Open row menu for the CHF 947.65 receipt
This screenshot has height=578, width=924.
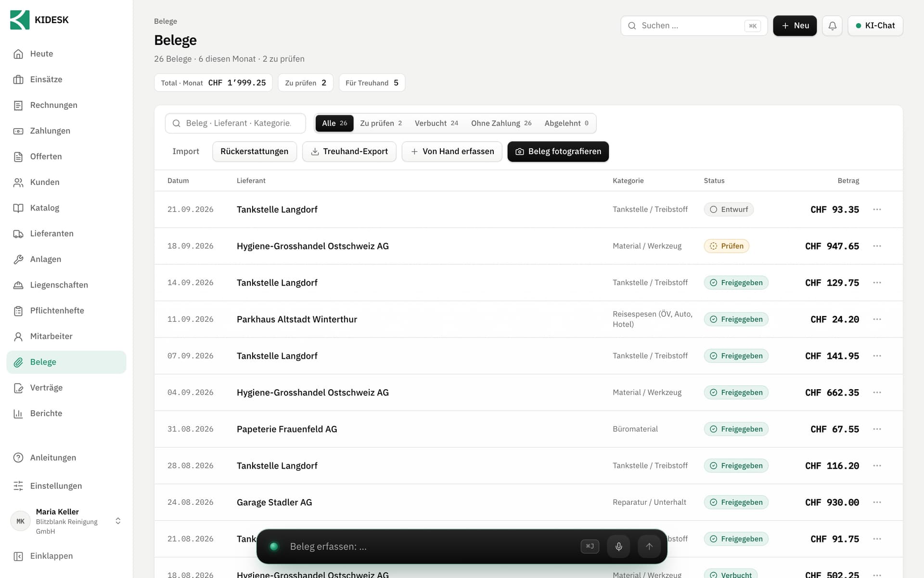click(x=877, y=246)
